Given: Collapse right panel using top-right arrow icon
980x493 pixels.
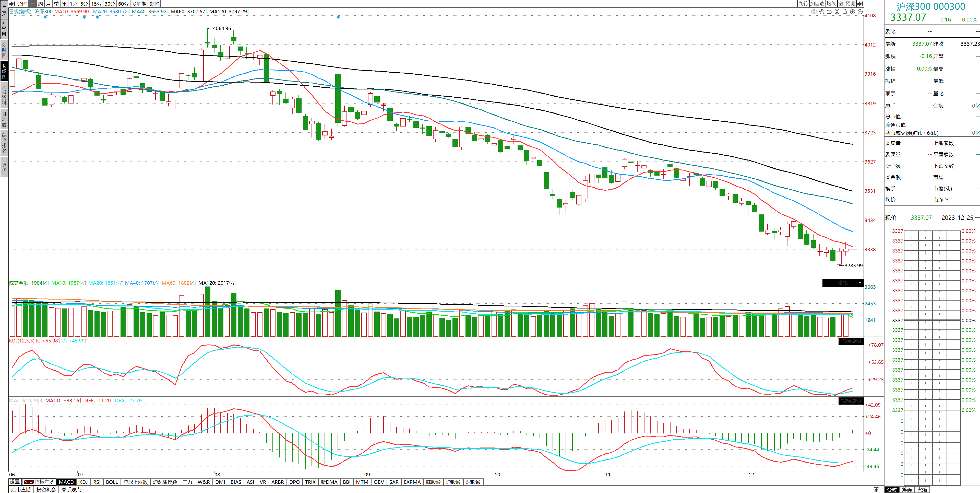Looking at the screenshot, I should (860, 4).
